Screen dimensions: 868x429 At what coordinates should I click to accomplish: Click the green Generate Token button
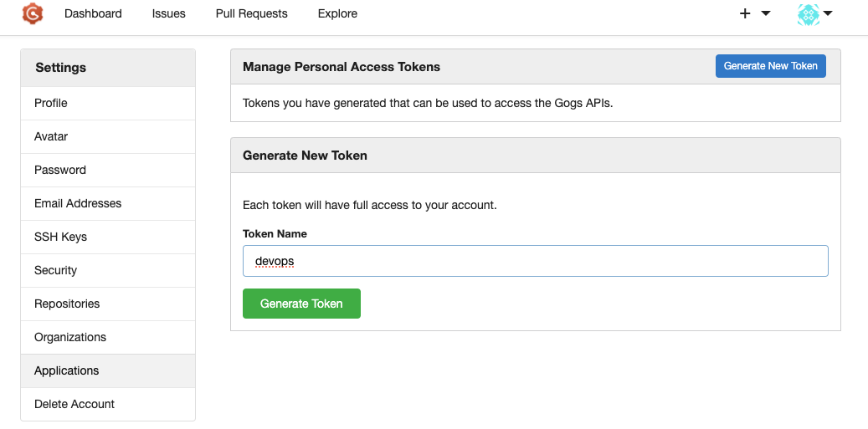point(301,304)
